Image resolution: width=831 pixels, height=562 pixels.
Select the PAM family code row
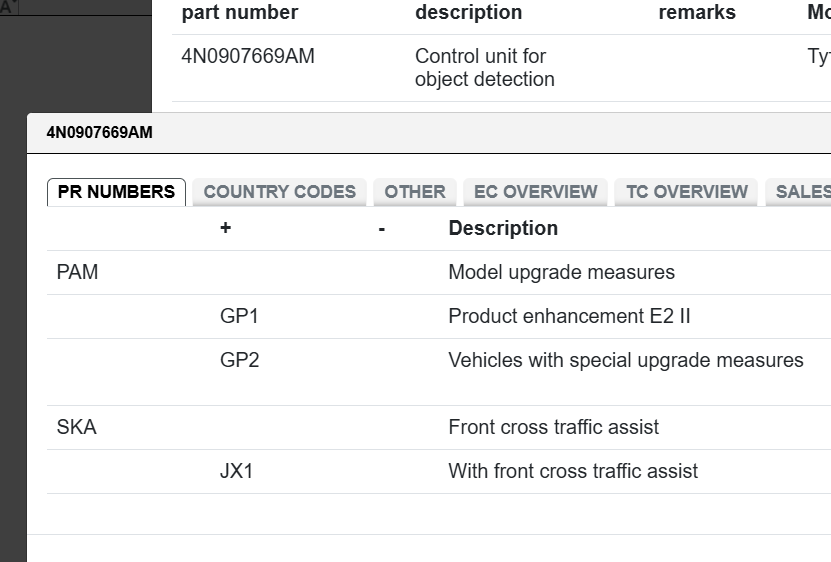coord(78,272)
